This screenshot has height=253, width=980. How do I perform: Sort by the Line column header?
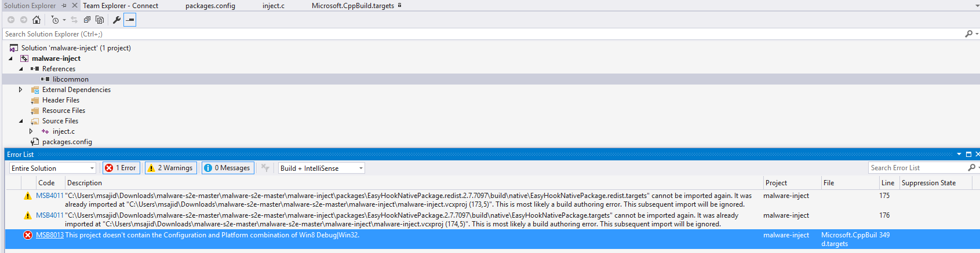888,183
